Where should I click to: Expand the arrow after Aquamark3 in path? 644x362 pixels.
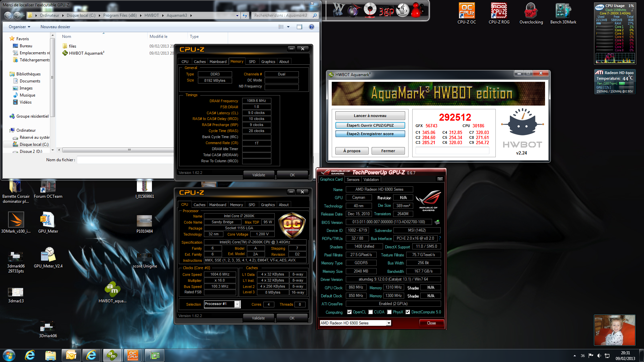[x=191, y=15]
